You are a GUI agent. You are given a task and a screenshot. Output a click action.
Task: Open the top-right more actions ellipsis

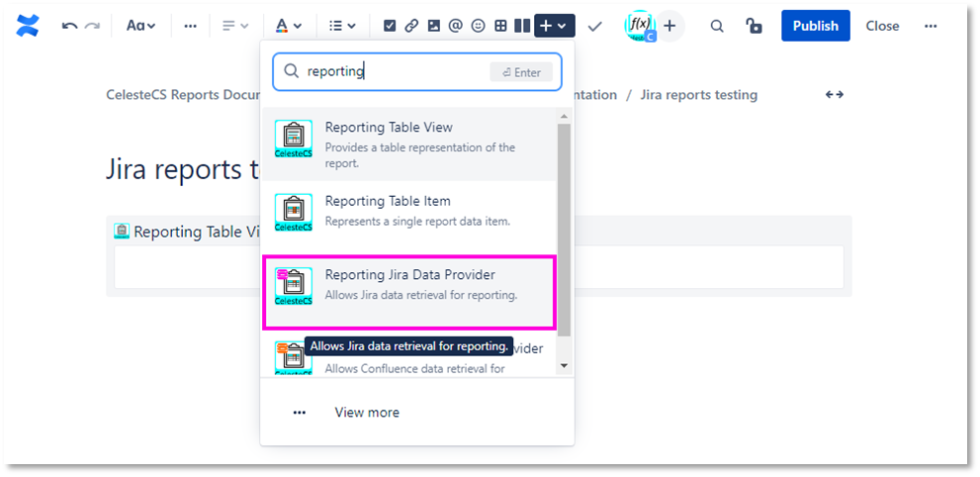[x=931, y=26]
